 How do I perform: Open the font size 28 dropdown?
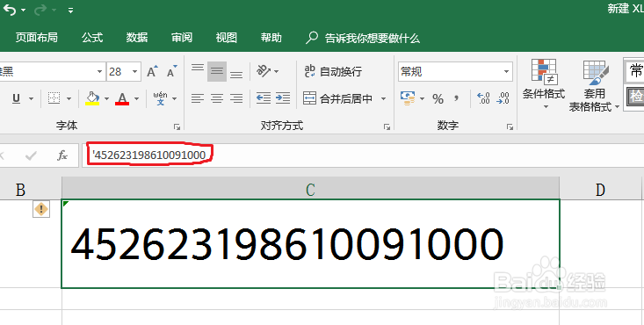(x=134, y=72)
